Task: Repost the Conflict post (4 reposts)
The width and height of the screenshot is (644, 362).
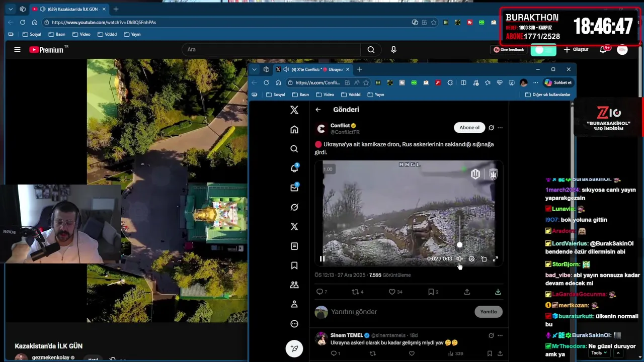Action: click(357, 292)
